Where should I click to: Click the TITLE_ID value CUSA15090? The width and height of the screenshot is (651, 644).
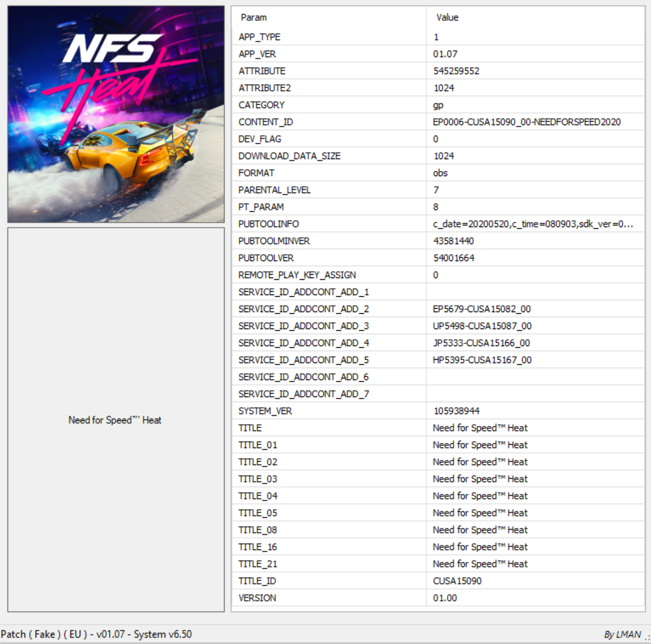click(x=457, y=581)
